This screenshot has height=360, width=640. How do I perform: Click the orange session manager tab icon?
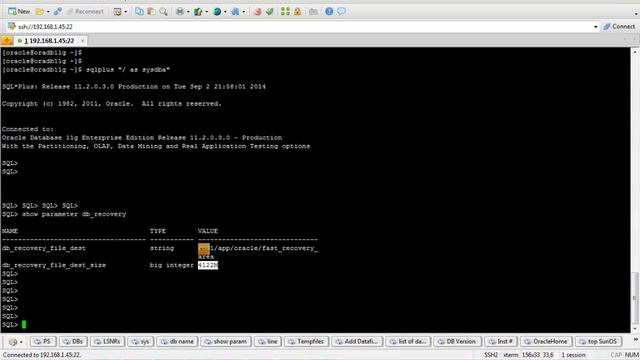(x=7, y=40)
